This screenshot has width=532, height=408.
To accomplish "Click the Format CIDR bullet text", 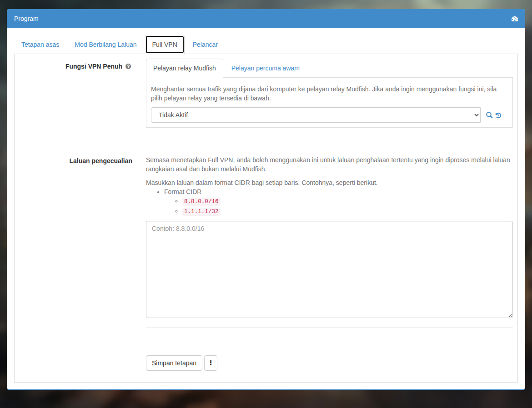I will click(183, 192).
